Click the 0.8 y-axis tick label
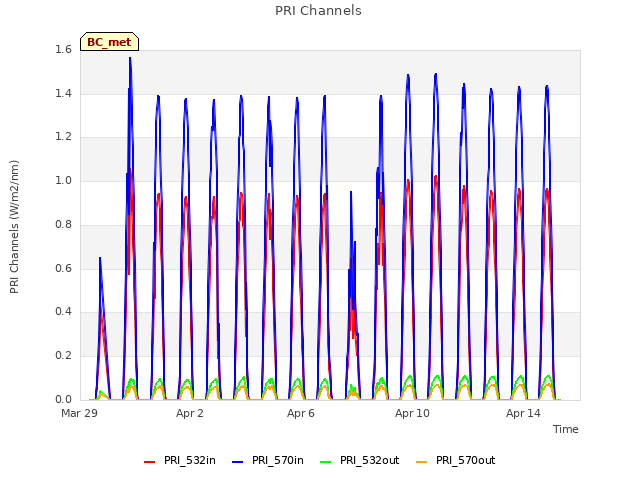This screenshot has height=480, width=640. [63, 224]
